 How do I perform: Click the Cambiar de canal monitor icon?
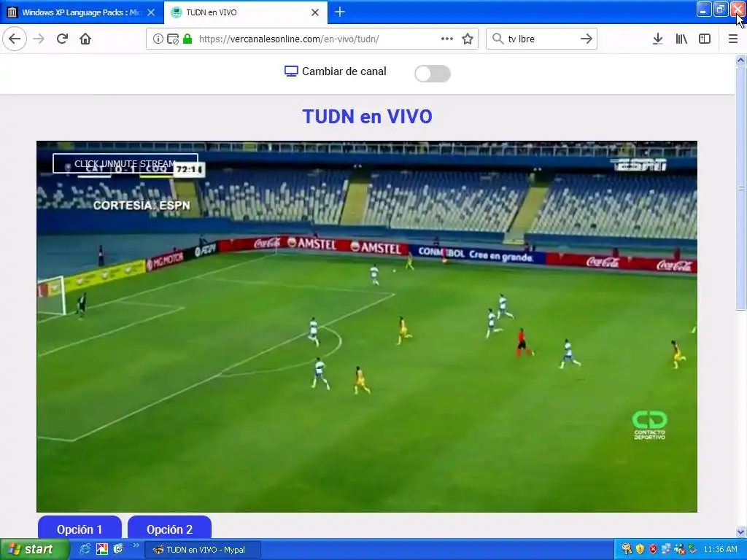click(x=291, y=71)
